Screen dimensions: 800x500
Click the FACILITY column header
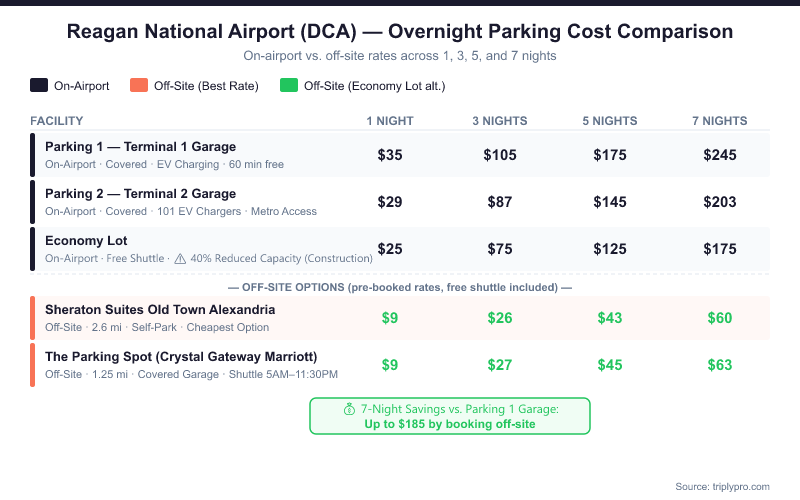[x=57, y=121]
